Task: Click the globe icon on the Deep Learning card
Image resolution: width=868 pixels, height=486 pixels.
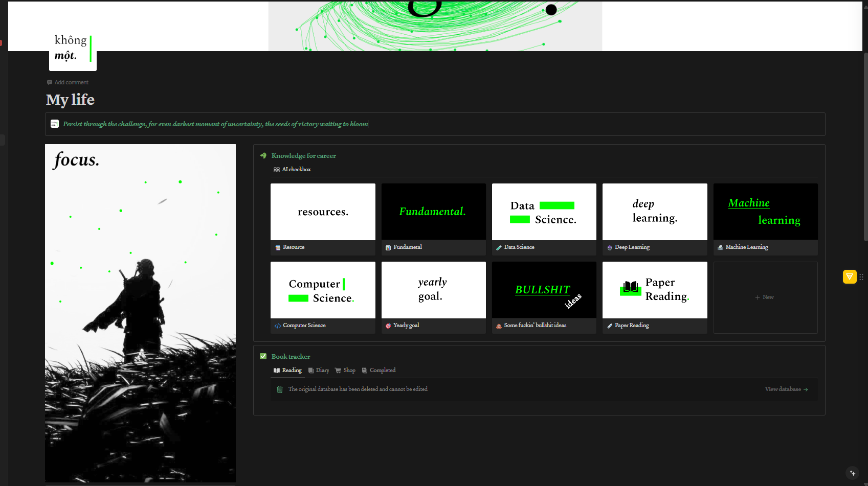Action: click(609, 247)
